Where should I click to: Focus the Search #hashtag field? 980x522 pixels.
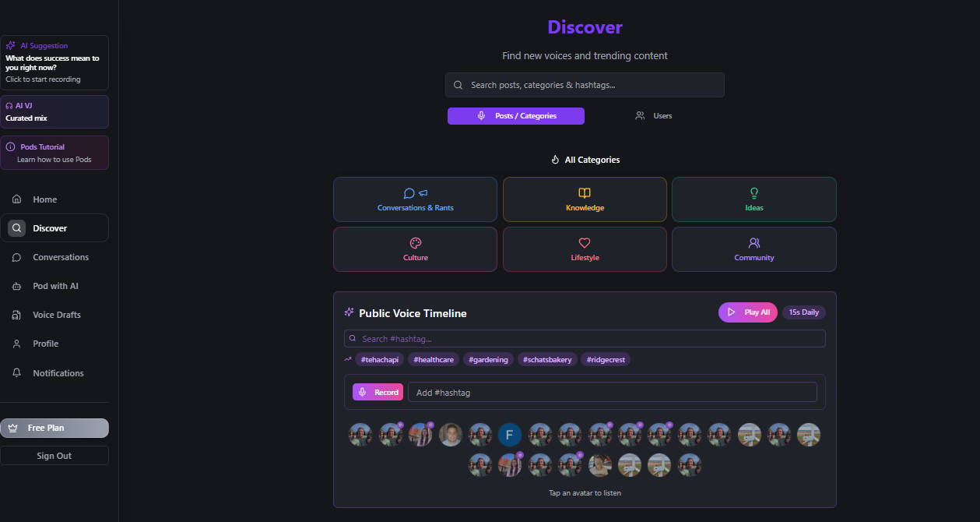(x=585, y=339)
